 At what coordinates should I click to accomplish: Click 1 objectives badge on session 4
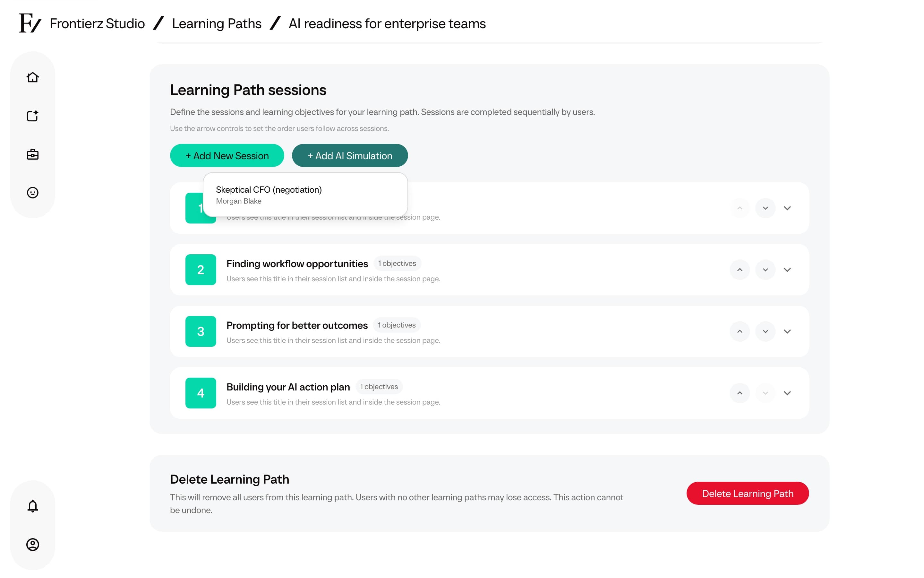pyautogui.click(x=379, y=387)
